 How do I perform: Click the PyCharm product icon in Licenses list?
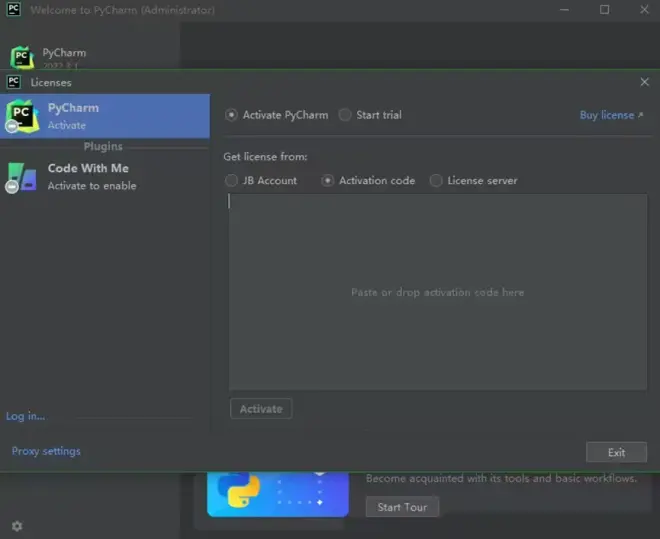tap(21, 116)
